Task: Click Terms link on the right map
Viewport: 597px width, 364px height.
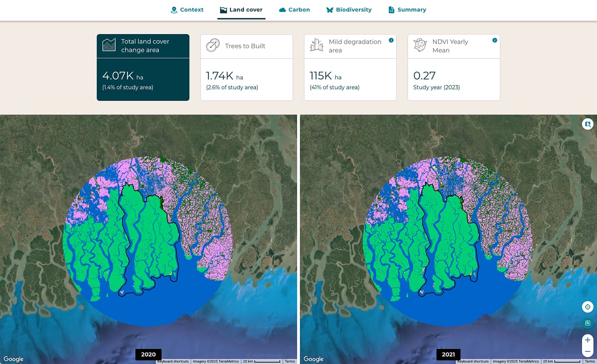Action: (x=590, y=361)
